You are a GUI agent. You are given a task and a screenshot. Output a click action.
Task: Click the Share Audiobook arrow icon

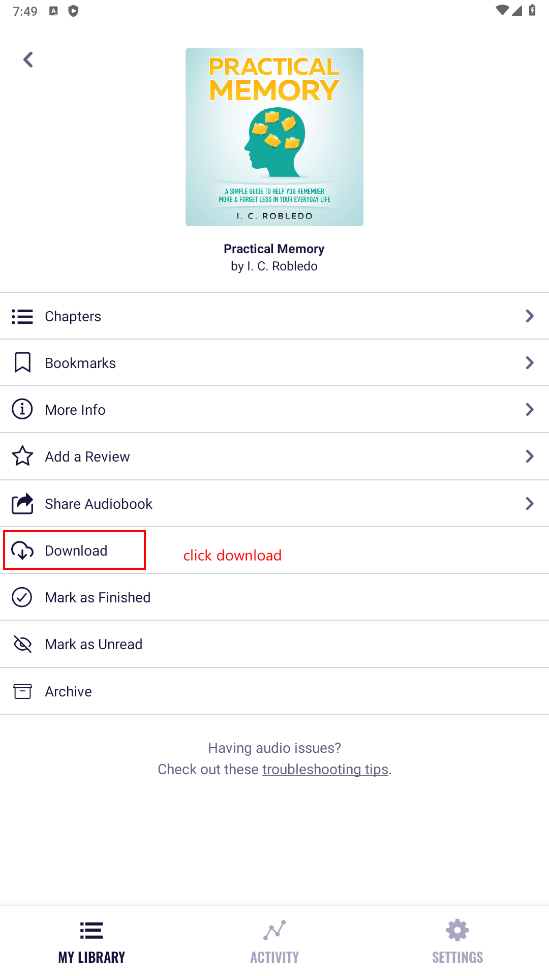(x=22, y=503)
